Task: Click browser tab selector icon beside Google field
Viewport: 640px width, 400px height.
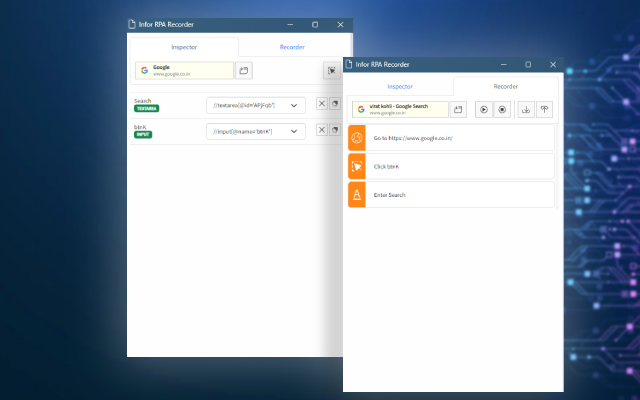Action: coord(244,71)
